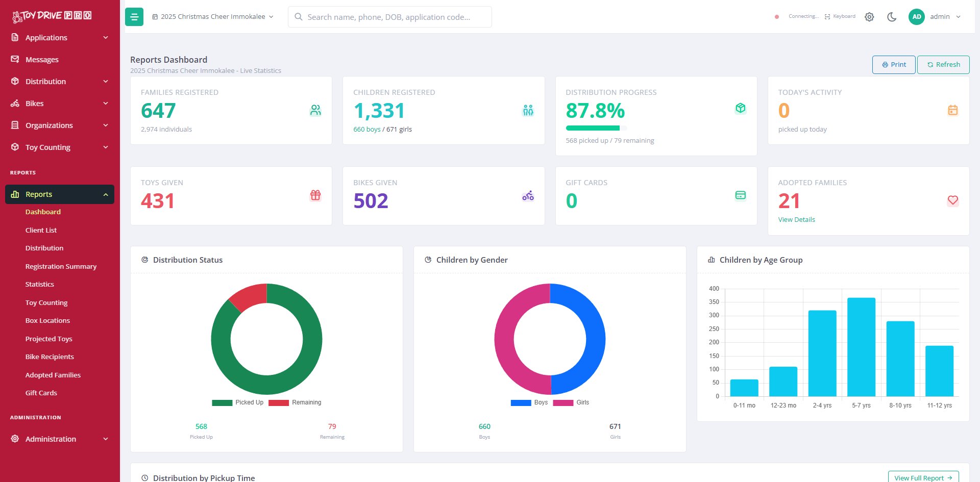Viewport: 980px width, 482px height.
Task: Click the 11-12 yrs bar in age chart
Action: 939,371
